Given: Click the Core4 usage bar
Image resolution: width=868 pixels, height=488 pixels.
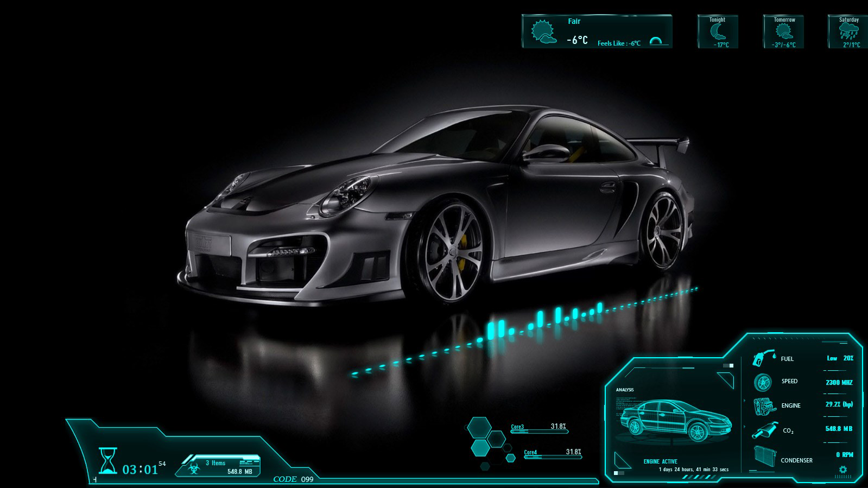Looking at the screenshot, I should coord(552,457).
